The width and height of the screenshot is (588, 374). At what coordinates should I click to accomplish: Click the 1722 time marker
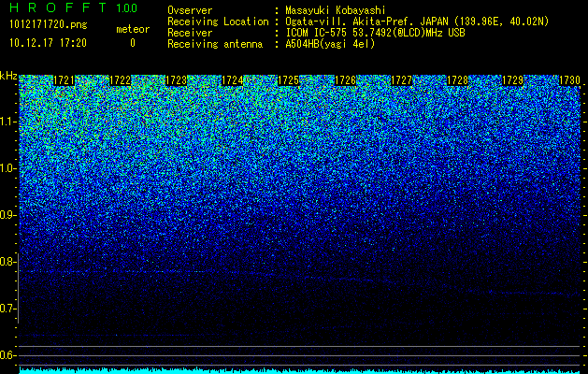click(x=120, y=80)
